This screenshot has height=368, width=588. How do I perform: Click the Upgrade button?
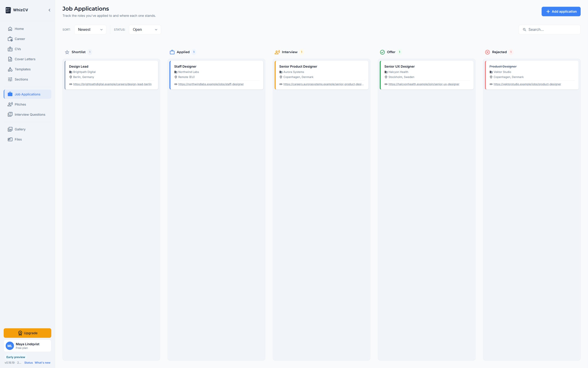tap(28, 333)
